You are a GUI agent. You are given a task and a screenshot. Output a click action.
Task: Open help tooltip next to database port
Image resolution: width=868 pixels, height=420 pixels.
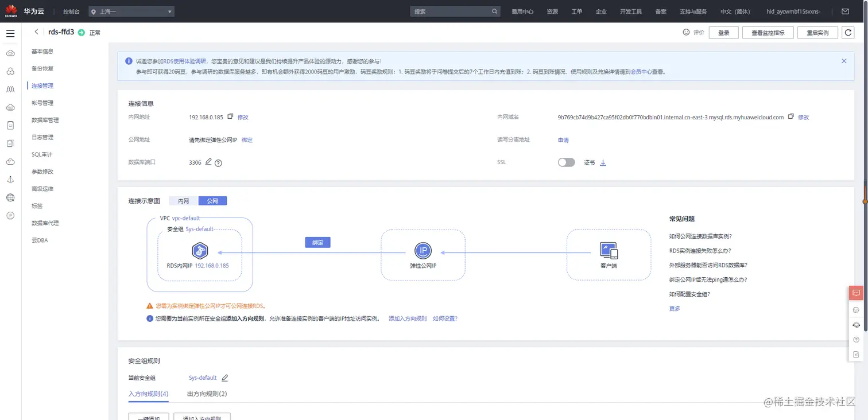(218, 163)
